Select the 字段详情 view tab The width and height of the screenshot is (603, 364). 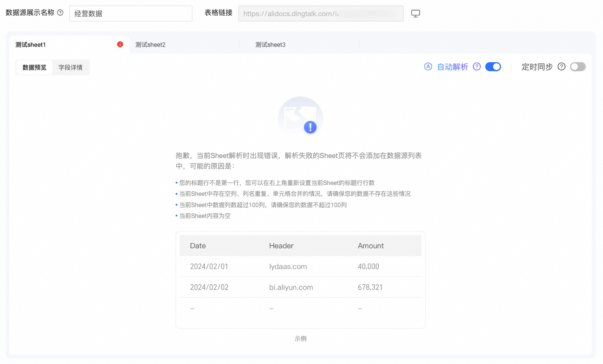tap(70, 67)
